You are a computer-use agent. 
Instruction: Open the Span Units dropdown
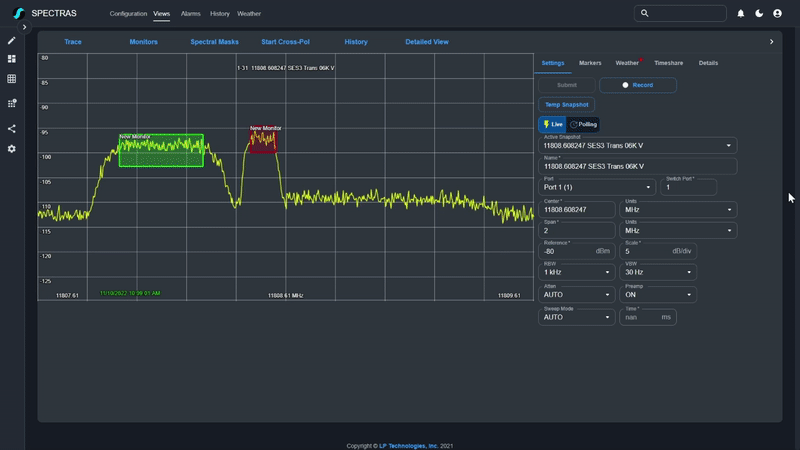pos(678,231)
